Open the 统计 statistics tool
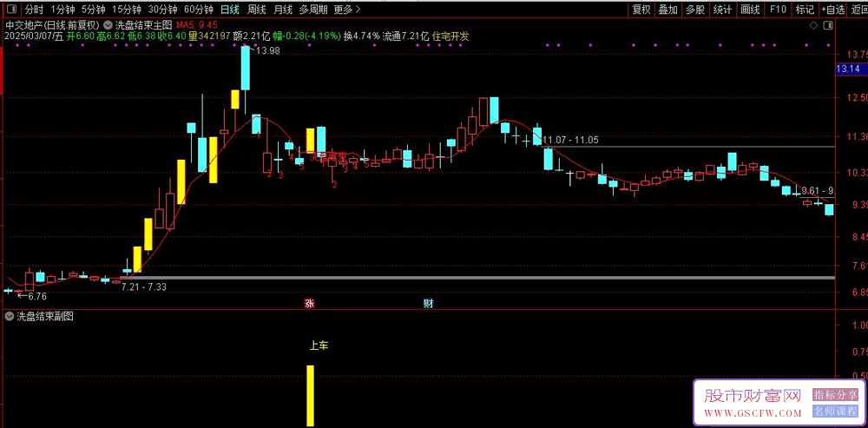This screenshot has width=868, height=428. (x=722, y=9)
